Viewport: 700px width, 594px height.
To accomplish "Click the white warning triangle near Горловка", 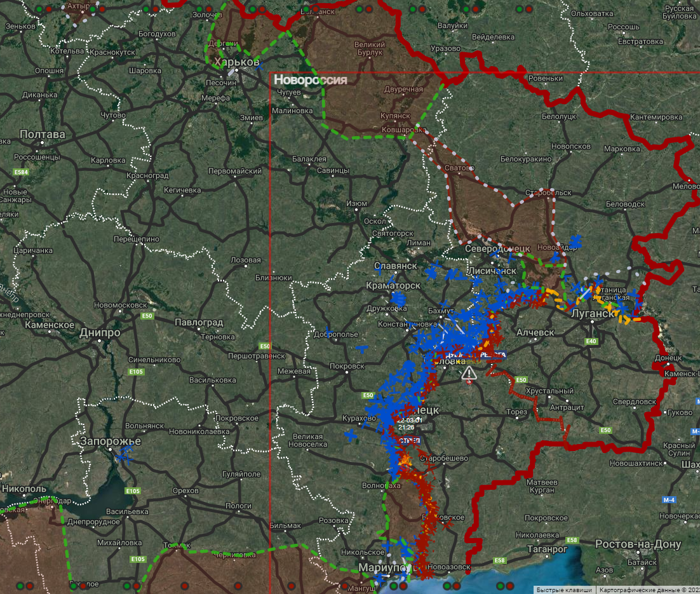I will tap(469, 373).
